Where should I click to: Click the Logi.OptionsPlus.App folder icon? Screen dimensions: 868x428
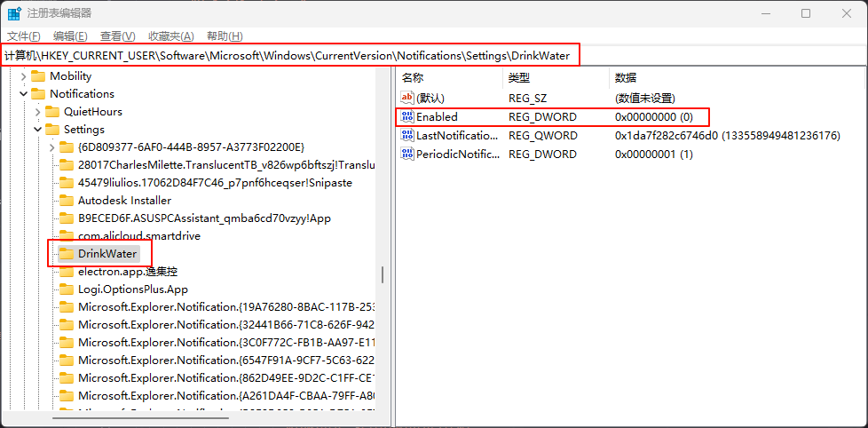pos(67,289)
